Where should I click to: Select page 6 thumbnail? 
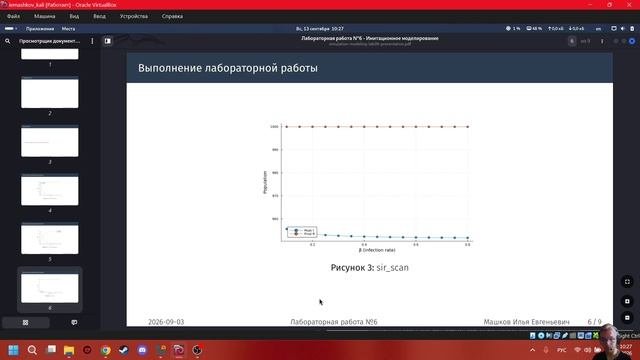[50, 287]
